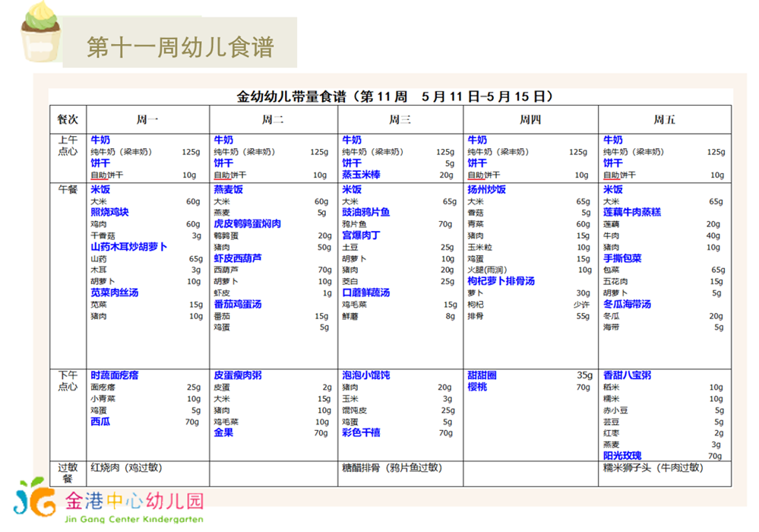Click the ingredient 火腿(雨润) under Thursday lunch
This screenshot has width=759, height=532.
pos(487,270)
